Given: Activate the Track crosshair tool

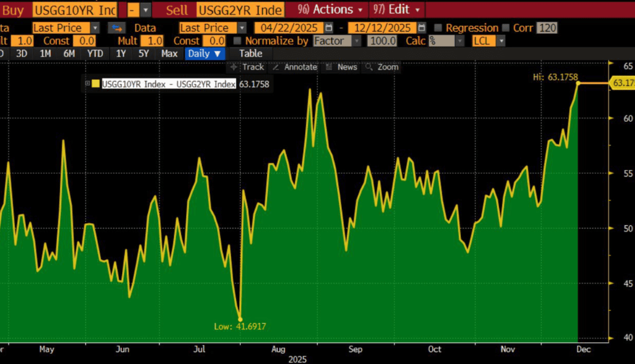Looking at the screenshot, I should (247, 67).
